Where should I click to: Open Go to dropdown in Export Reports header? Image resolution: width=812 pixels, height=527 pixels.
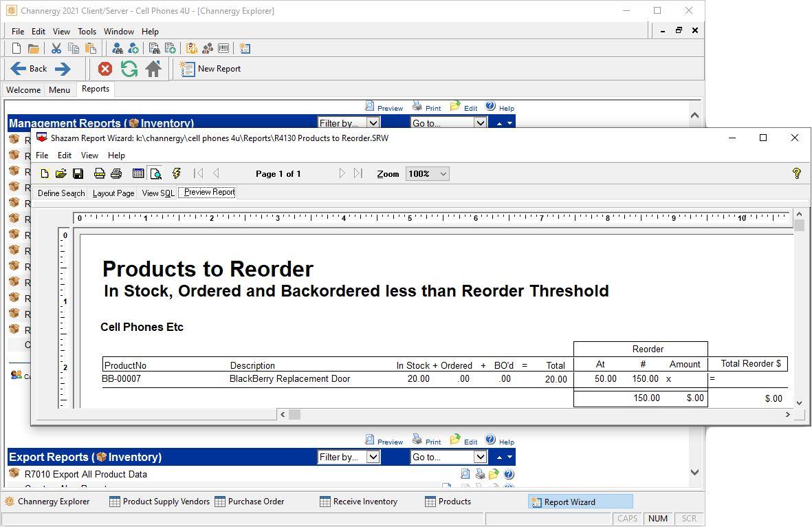coord(449,457)
